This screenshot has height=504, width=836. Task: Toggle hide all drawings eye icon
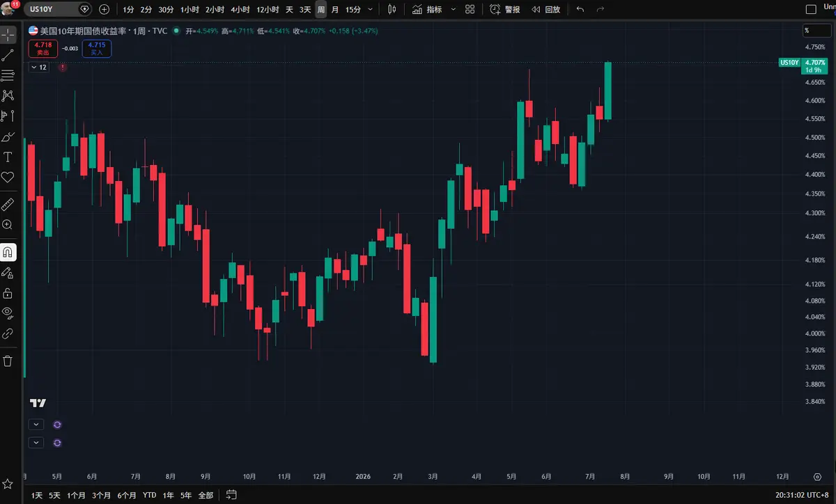pos(8,313)
